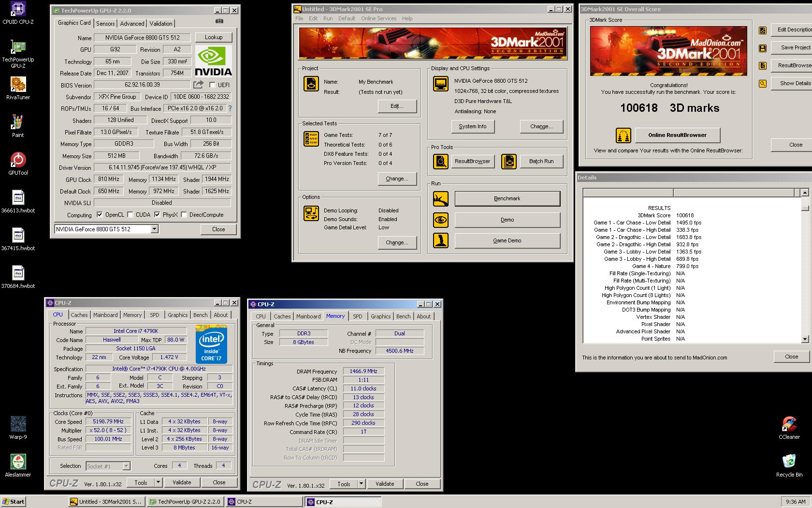
Task: Click the Game Demo joystick icon
Action: click(x=440, y=240)
